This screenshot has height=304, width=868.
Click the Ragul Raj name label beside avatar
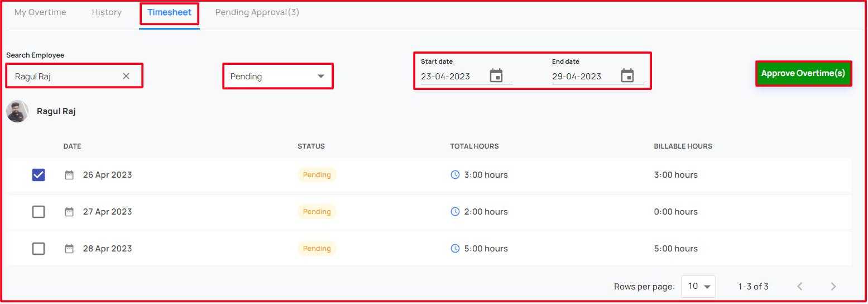[56, 111]
